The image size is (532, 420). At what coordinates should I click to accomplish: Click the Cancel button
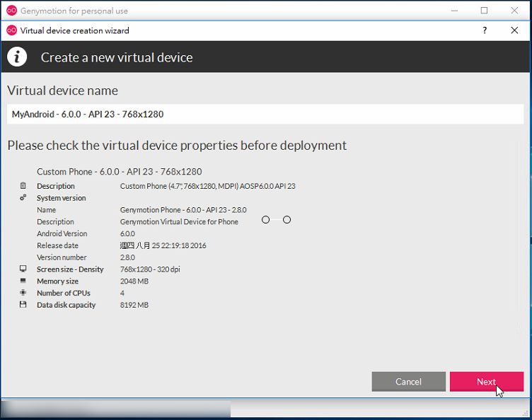tap(408, 382)
